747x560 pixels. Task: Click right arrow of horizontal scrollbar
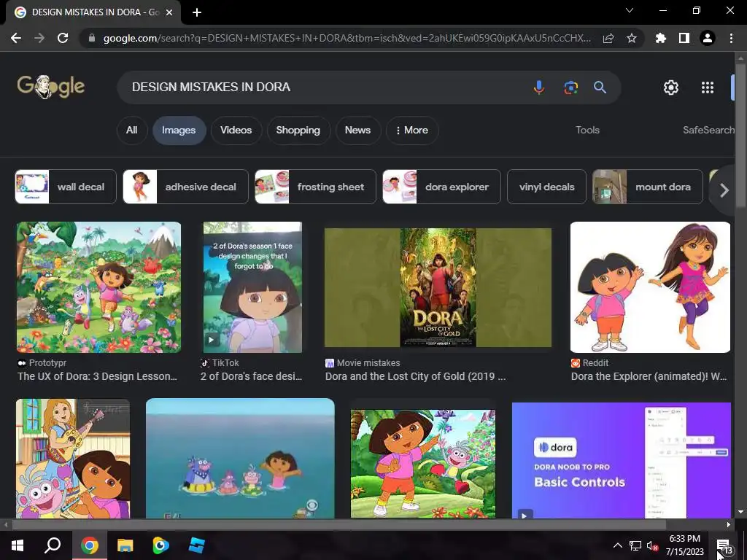coord(729,525)
